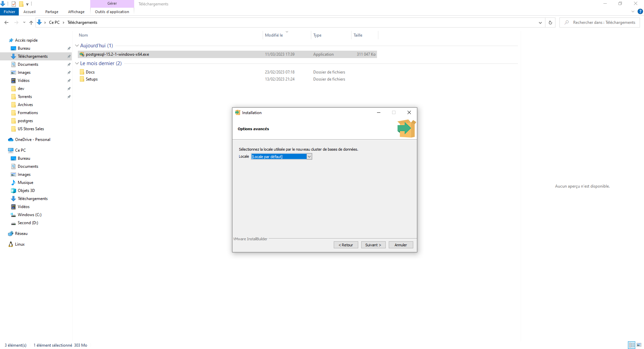Image resolution: width=644 pixels, height=349 pixels.
Task: Click Ce PC in breadcrumb path
Action: [54, 22]
